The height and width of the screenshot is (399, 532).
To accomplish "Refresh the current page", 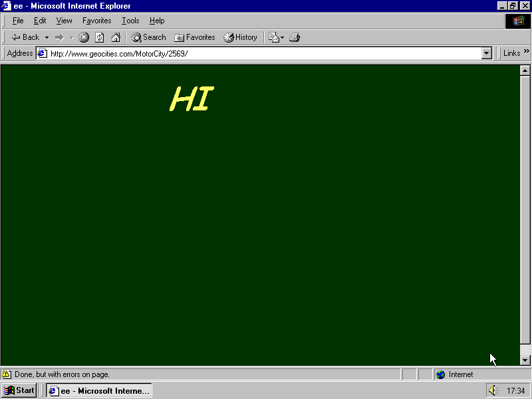I will click(100, 37).
